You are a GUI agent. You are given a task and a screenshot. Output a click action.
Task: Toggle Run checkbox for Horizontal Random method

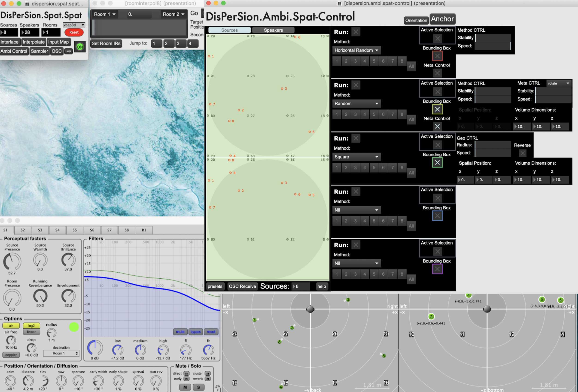point(356,32)
